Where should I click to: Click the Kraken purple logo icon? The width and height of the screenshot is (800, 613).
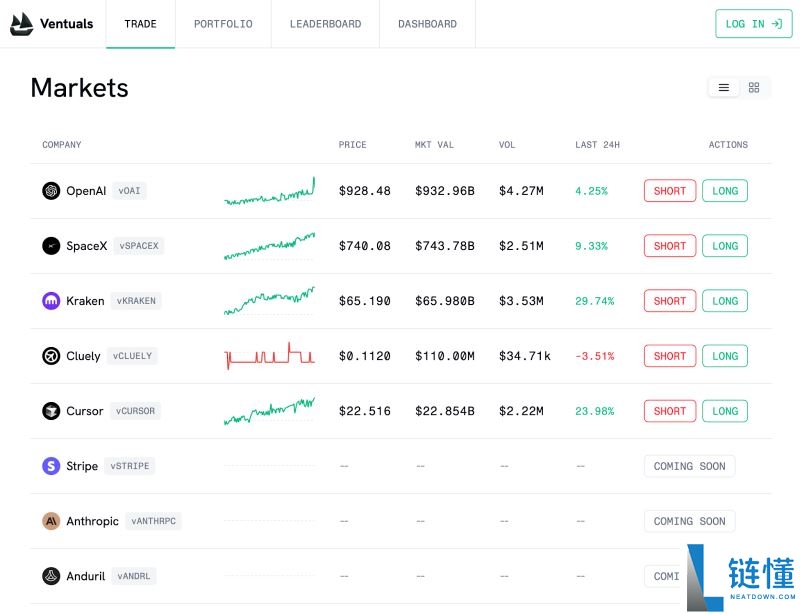[x=51, y=301]
